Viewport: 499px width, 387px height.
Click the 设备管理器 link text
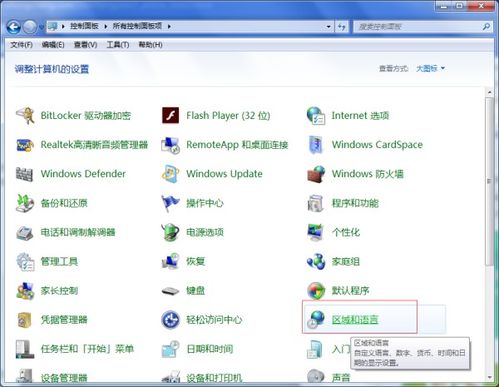point(64,378)
